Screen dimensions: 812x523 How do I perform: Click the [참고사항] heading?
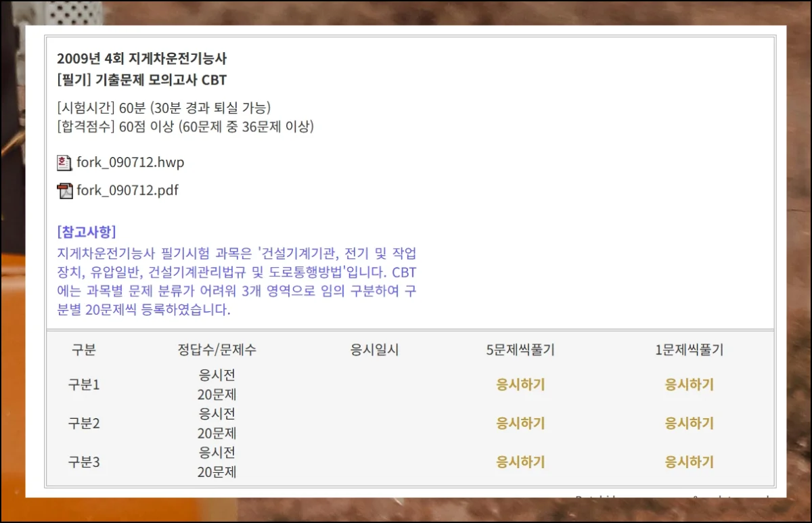point(87,232)
